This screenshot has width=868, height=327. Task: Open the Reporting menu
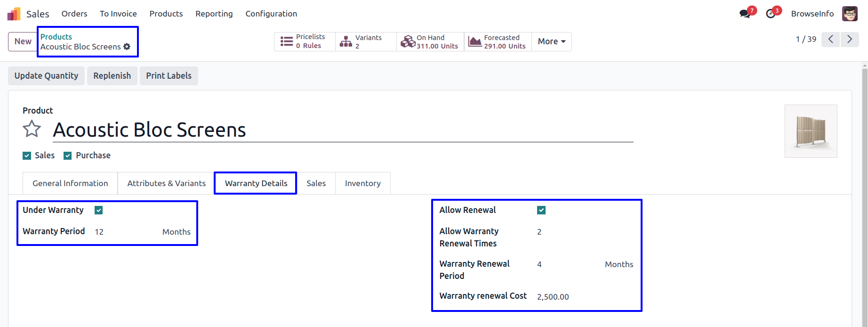214,14
